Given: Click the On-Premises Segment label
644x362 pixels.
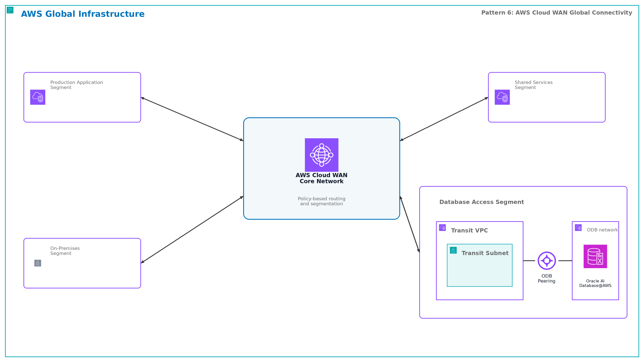Looking at the screenshot, I should 65,251.
